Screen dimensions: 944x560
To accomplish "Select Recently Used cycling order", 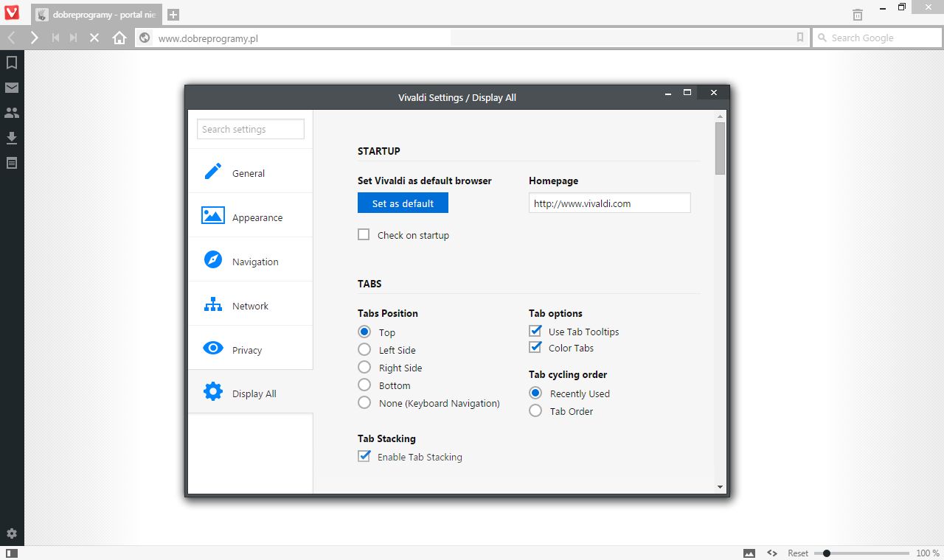I will coord(535,393).
